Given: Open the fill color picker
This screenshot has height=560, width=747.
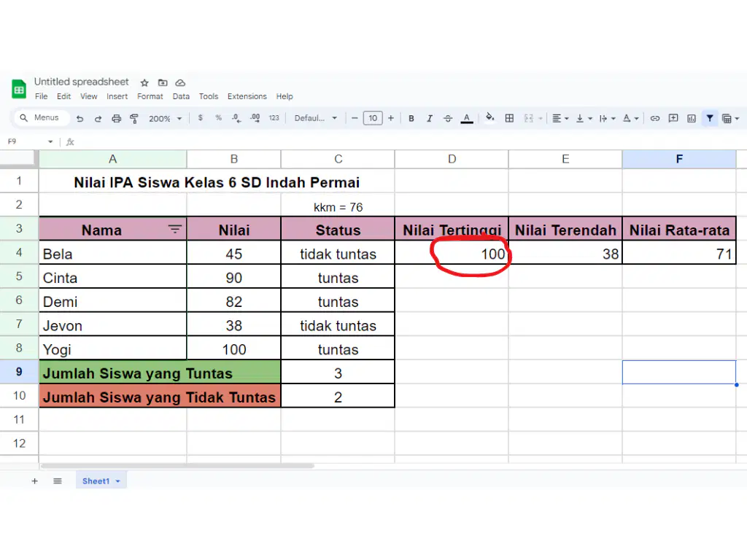Looking at the screenshot, I should click(489, 117).
